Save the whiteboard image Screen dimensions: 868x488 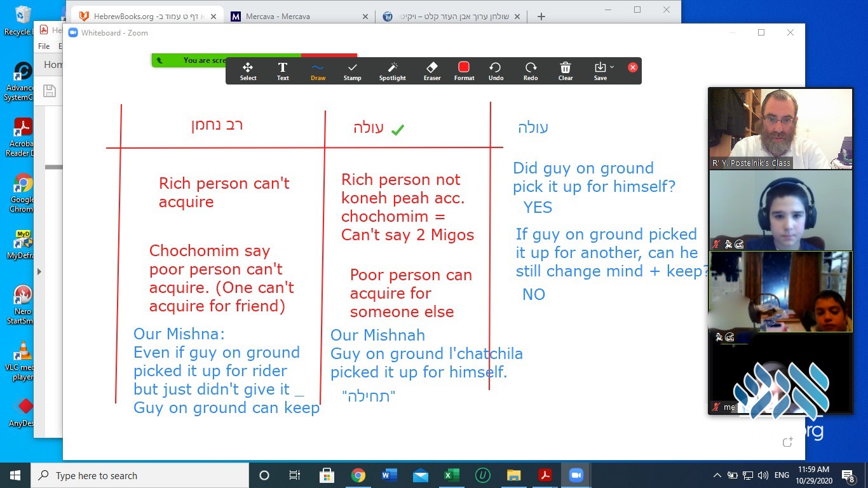point(600,71)
